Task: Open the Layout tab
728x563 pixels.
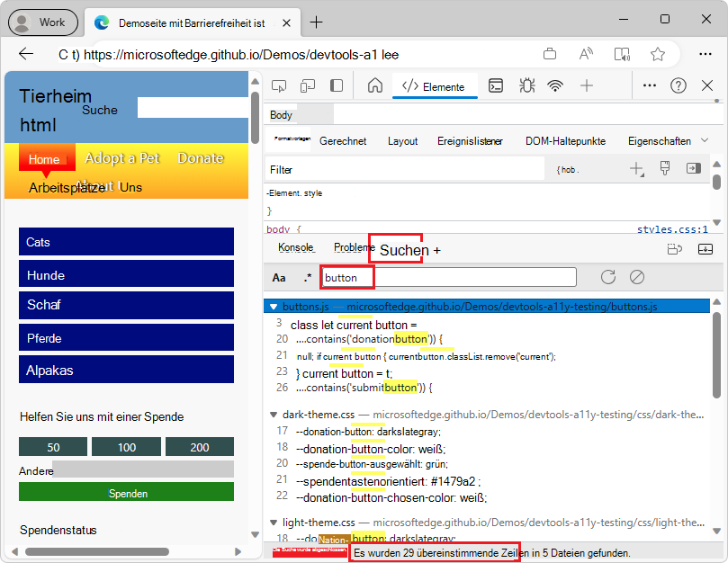Action: pyautogui.click(x=402, y=141)
